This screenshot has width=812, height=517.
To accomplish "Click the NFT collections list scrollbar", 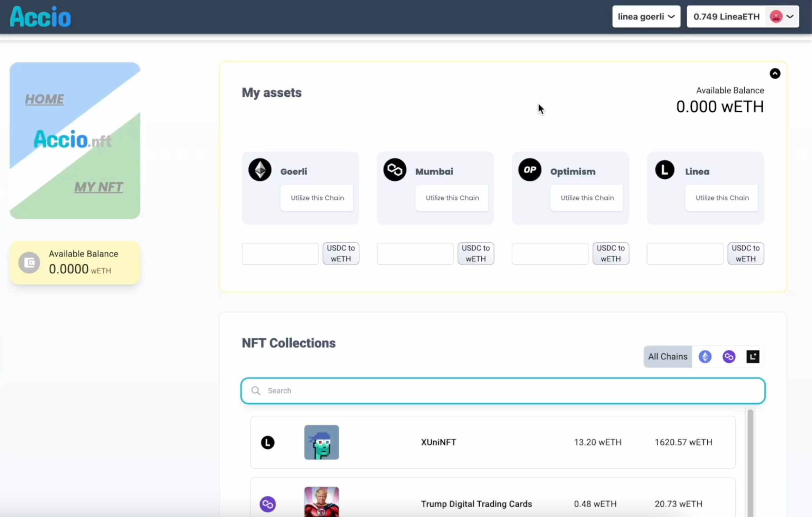I will 750,463.
